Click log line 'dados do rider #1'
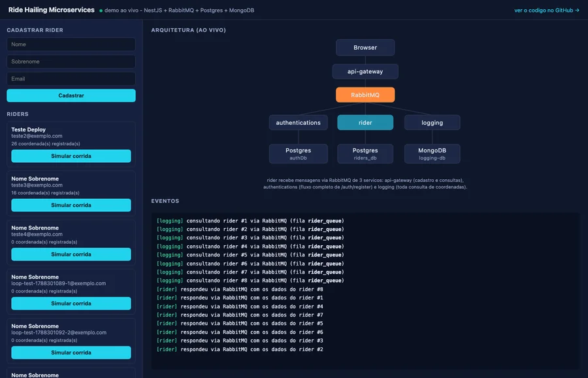 click(240, 298)
